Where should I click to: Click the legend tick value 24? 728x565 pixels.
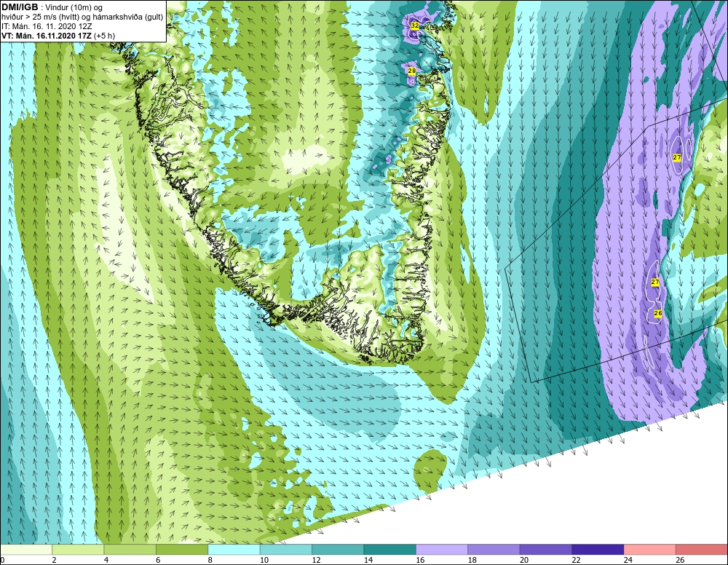coord(628,560)
